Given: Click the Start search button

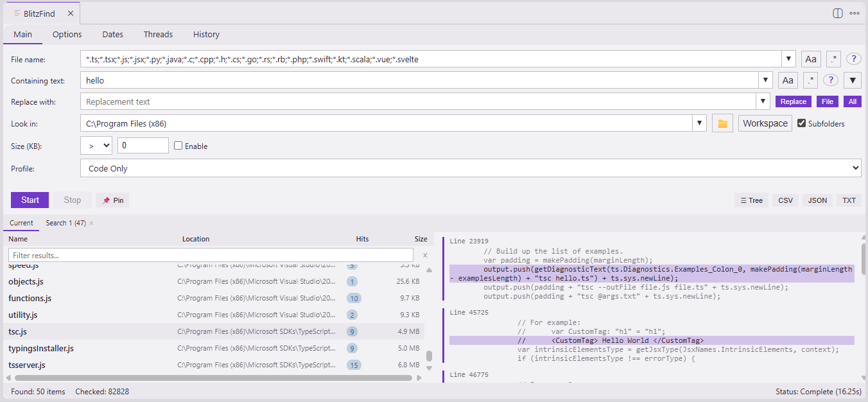Looking at the screenshot, I should tap(30, 200).
